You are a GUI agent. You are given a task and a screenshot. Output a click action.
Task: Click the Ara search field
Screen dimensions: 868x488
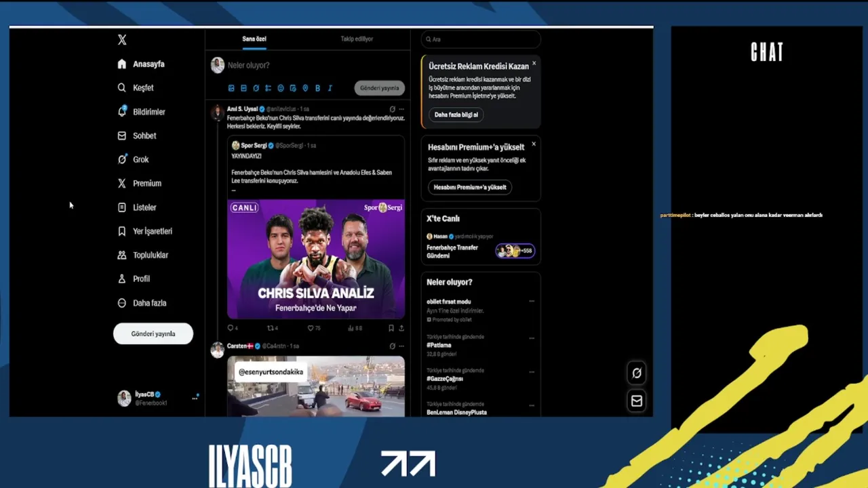pyautogui.click(x=481, y=39)
